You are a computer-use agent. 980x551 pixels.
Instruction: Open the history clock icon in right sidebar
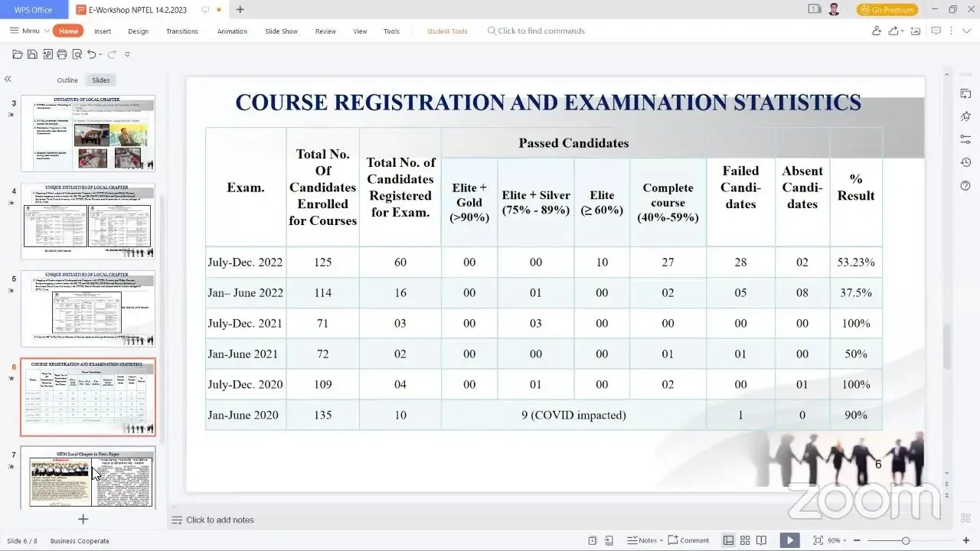[x=965, y=162]
